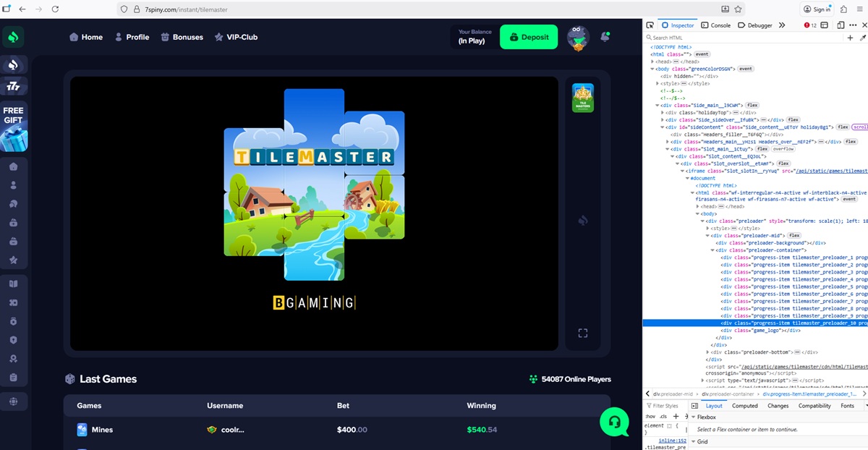Toggle the three-pane inspector sidebar button
868x450 pixels.
pyautogui.click(x=694, y=406)
